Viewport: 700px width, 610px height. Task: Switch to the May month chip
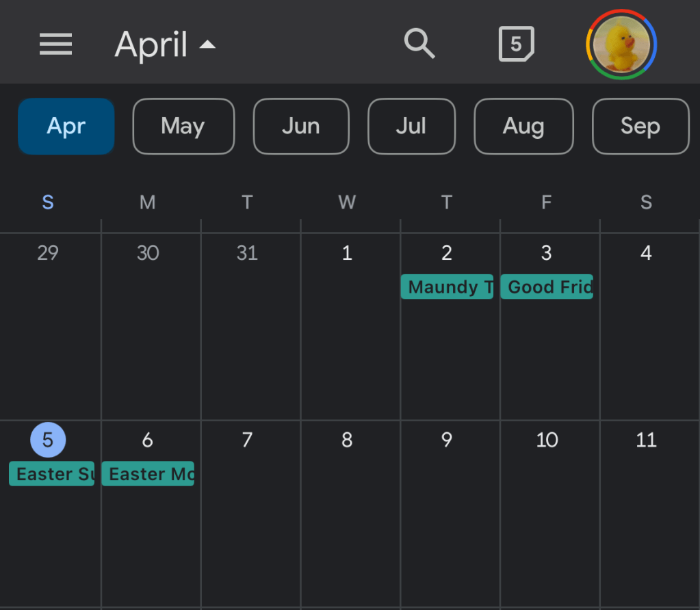(183, 126)
